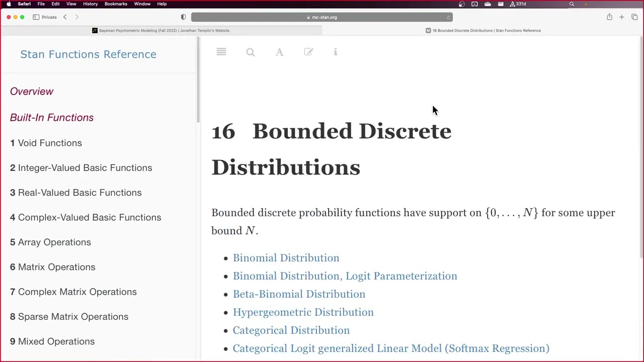Open the Apple menu

(x=9, y=4)
